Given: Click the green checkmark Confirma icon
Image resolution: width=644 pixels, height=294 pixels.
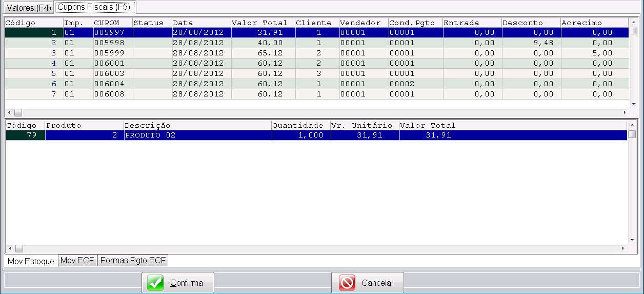Looking at the screenshot, I should tap(155, 283).
